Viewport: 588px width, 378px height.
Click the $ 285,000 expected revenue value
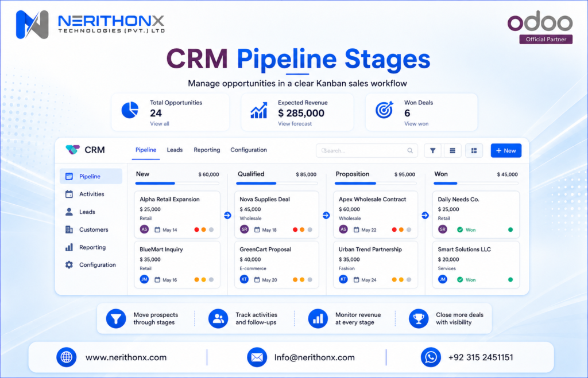tap(301, 113)
